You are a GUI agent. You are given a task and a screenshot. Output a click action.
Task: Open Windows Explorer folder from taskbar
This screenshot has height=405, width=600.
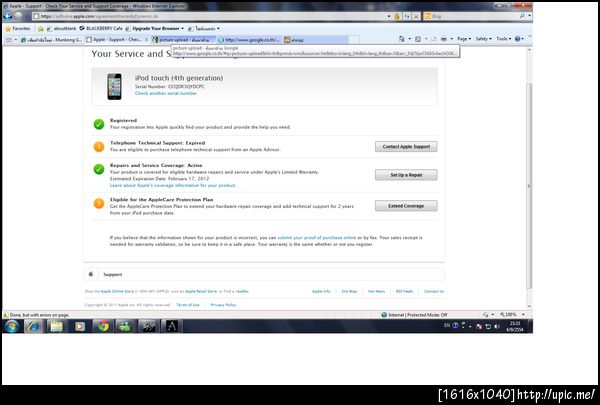(x=56, y=326)
